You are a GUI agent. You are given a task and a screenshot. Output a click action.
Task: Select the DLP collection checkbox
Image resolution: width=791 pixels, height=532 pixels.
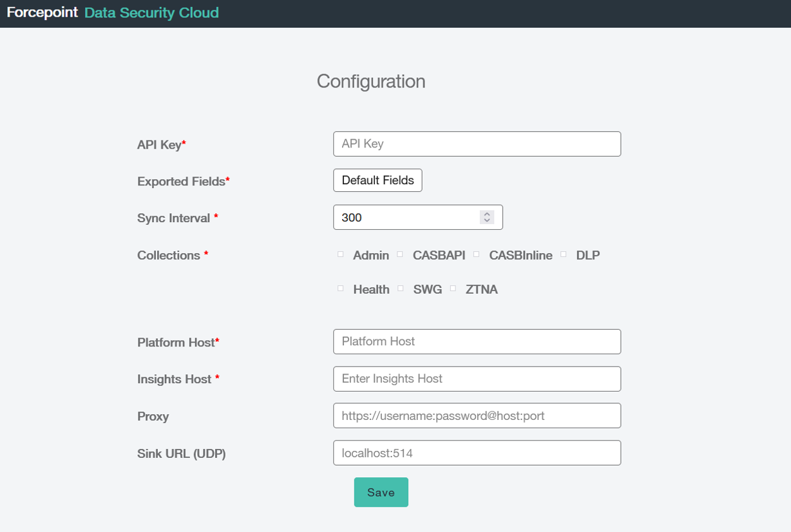[564, 254]
